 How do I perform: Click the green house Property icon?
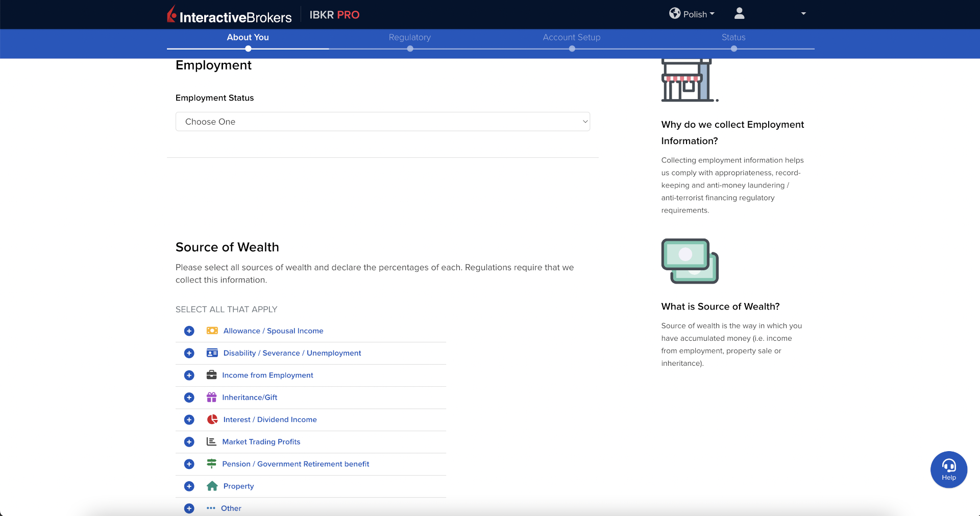tap(212, 486)
